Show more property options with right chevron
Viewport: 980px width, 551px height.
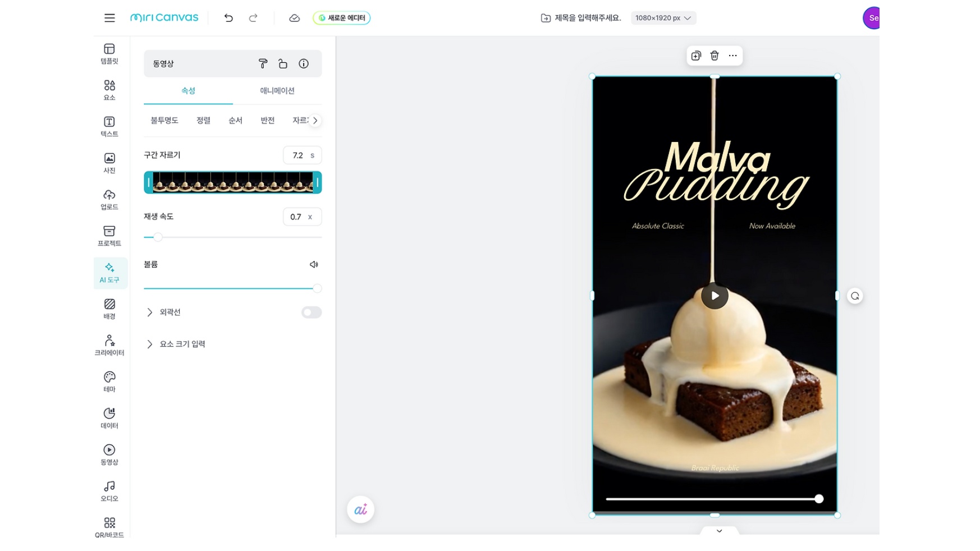315,120
